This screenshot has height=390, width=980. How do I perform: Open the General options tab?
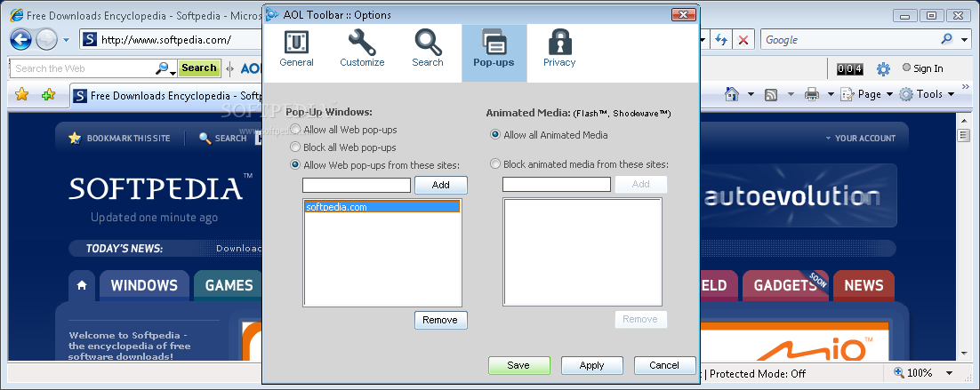[297, 49]
